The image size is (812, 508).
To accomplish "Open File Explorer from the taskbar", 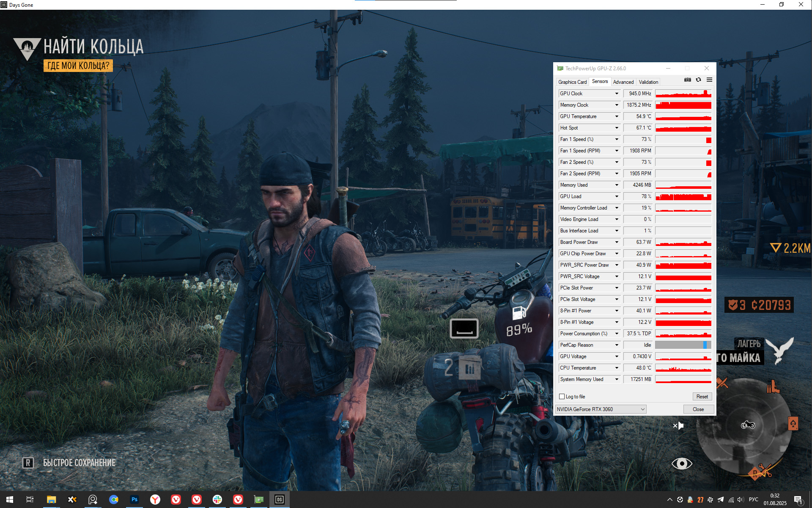I will click(51, 500).
